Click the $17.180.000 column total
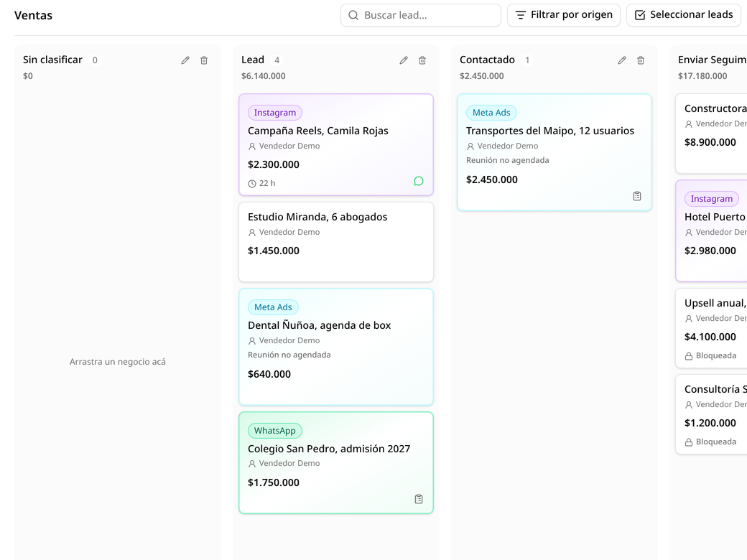747x560 pixels. (x=702, y=75)
